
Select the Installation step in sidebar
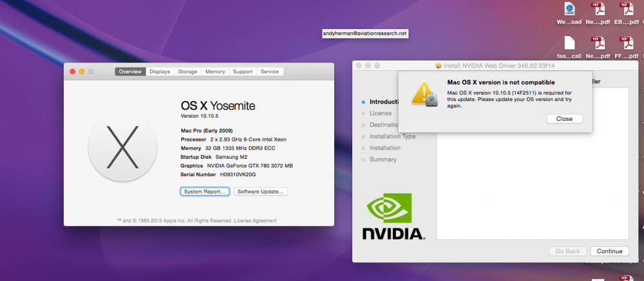coord(385,148)
